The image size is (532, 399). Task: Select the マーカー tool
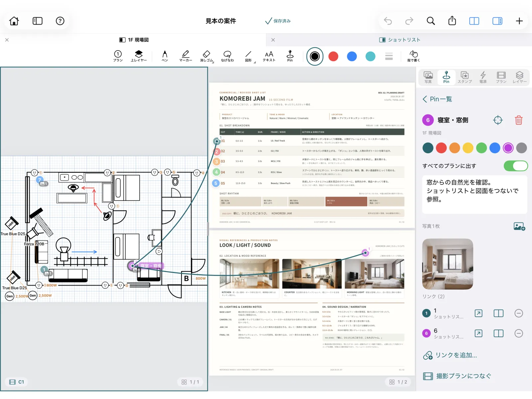pos(186,56)
